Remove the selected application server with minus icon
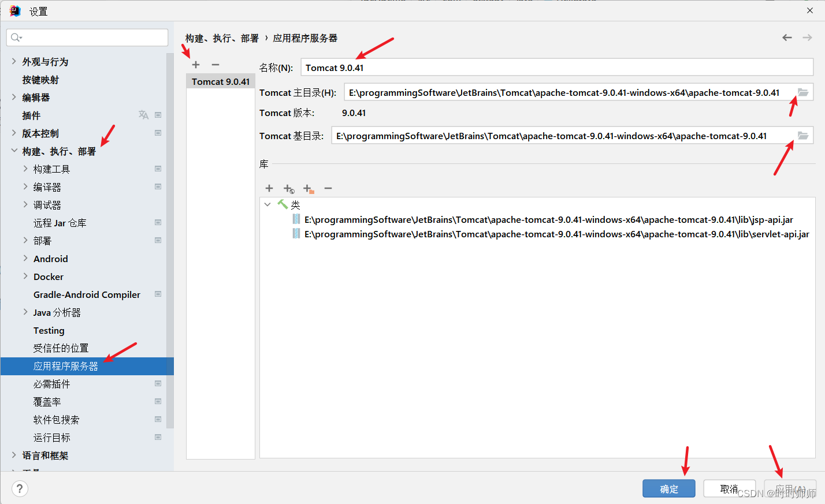Screen dimensions: 825x504 tap(215, 65)
